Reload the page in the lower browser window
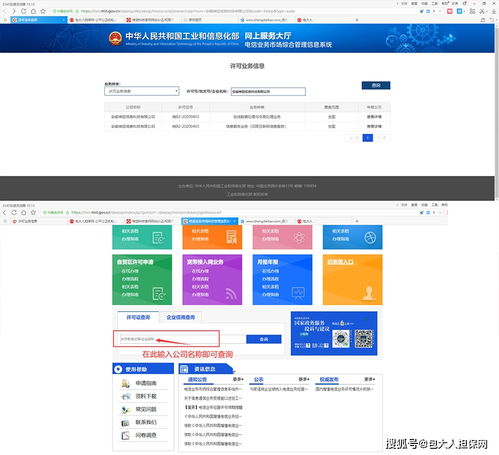This screenshot has height=455, width=499. pyautogui.click(x=14, y=212)
